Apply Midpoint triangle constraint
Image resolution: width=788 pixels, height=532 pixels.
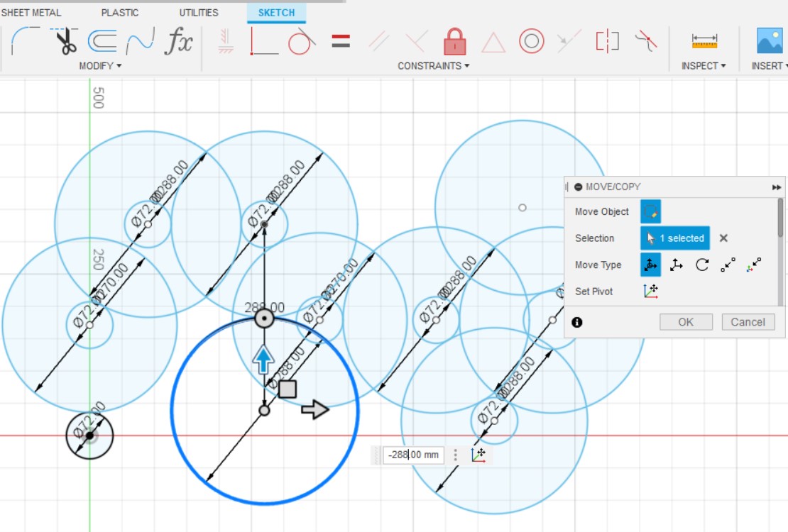(x=493, y=42)
